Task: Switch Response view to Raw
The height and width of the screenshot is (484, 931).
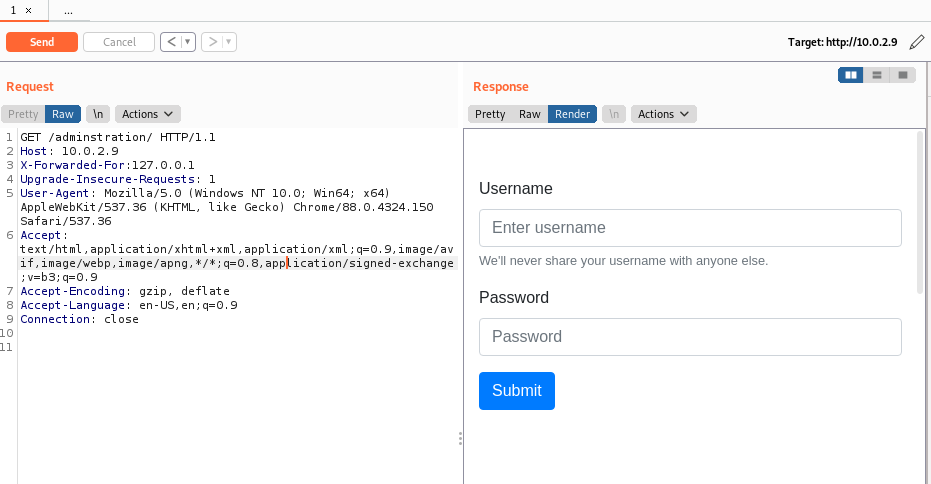Action: (x=530, y=114)
